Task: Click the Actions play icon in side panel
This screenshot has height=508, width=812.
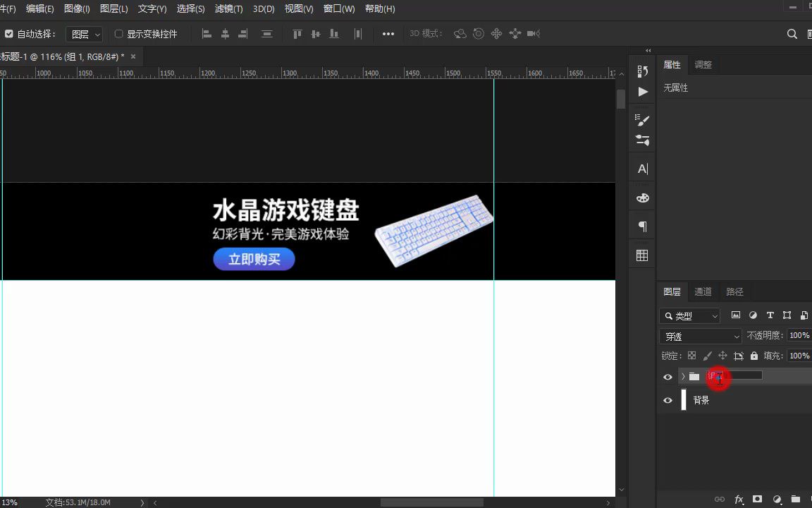Action: tap(641, 92)
